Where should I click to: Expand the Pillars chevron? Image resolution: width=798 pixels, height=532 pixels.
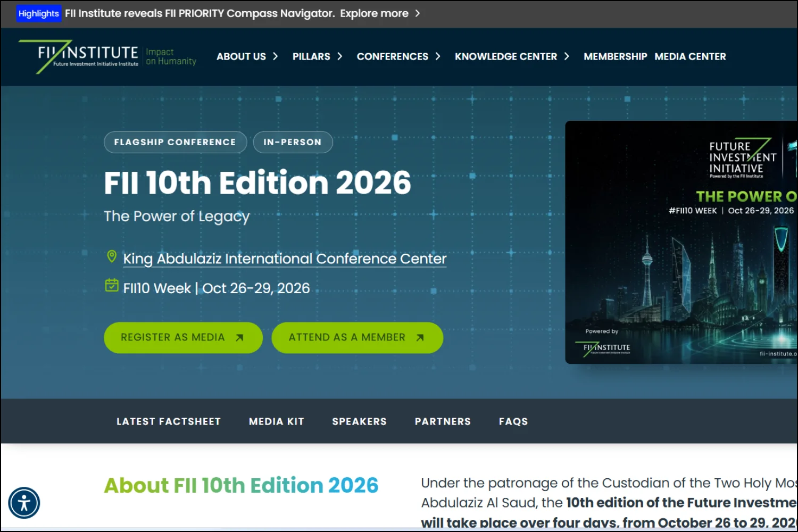tap(339, 56)
